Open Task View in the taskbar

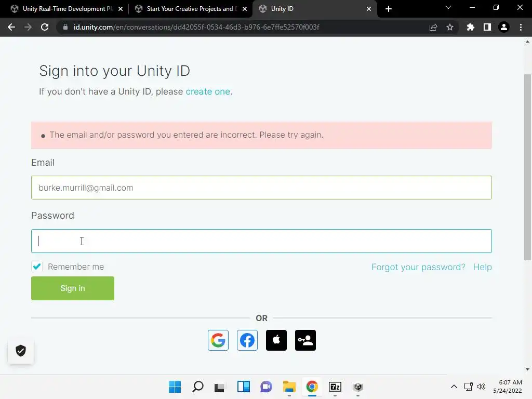click(x=220, y=387)
